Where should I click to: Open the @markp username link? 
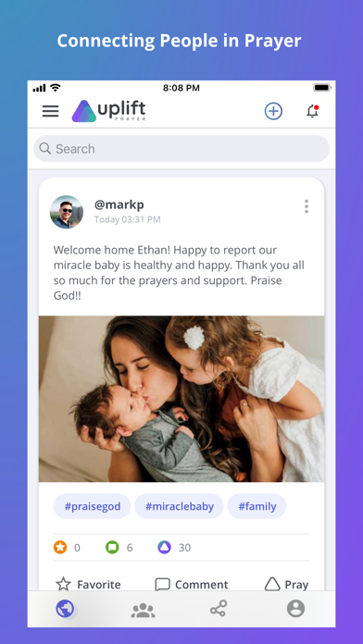pos(119,204)
